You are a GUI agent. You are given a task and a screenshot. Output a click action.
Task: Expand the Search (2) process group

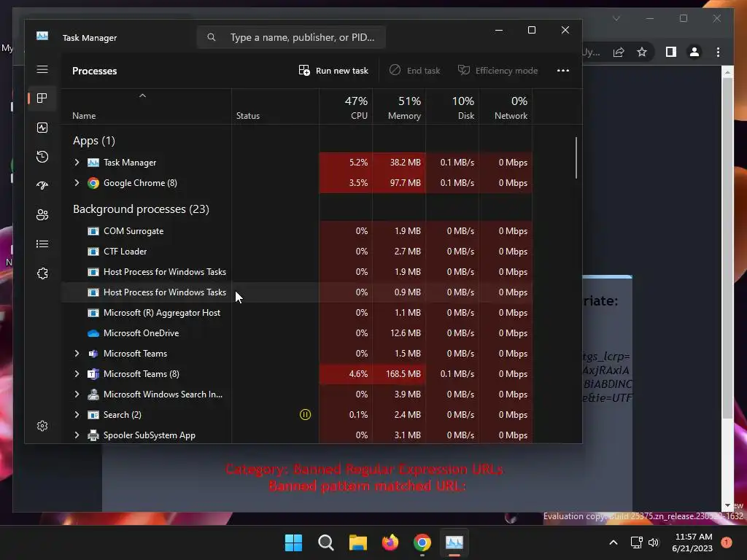point(77,415)
